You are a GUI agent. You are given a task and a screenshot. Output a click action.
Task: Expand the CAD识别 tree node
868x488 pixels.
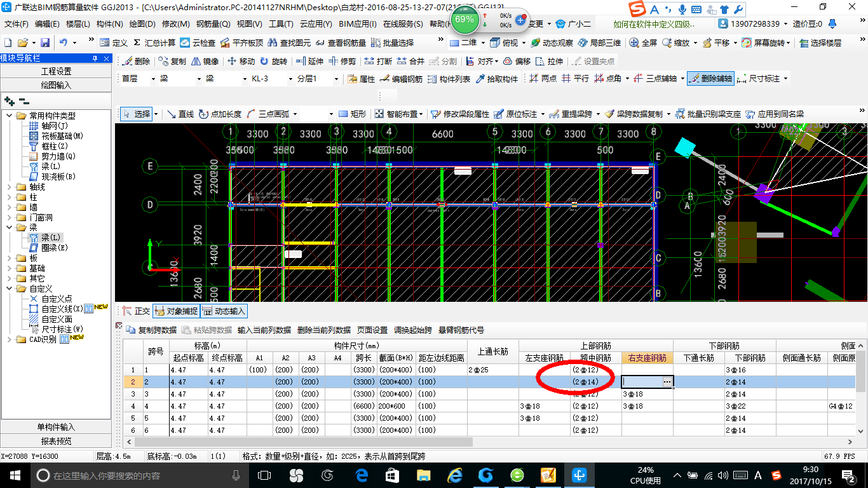(x=9, y=339)
